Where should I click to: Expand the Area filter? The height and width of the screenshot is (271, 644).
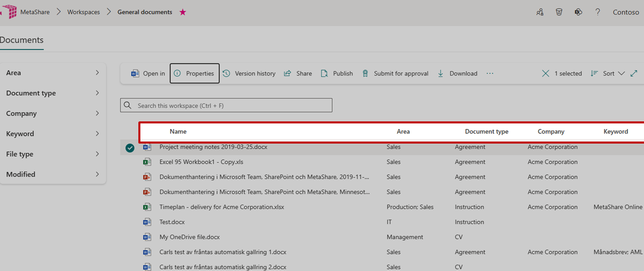point(97,73)
